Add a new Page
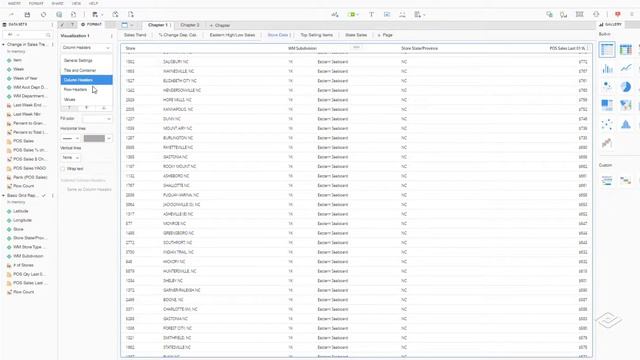Screen dimensions: 640x360 tap(385, 35)
